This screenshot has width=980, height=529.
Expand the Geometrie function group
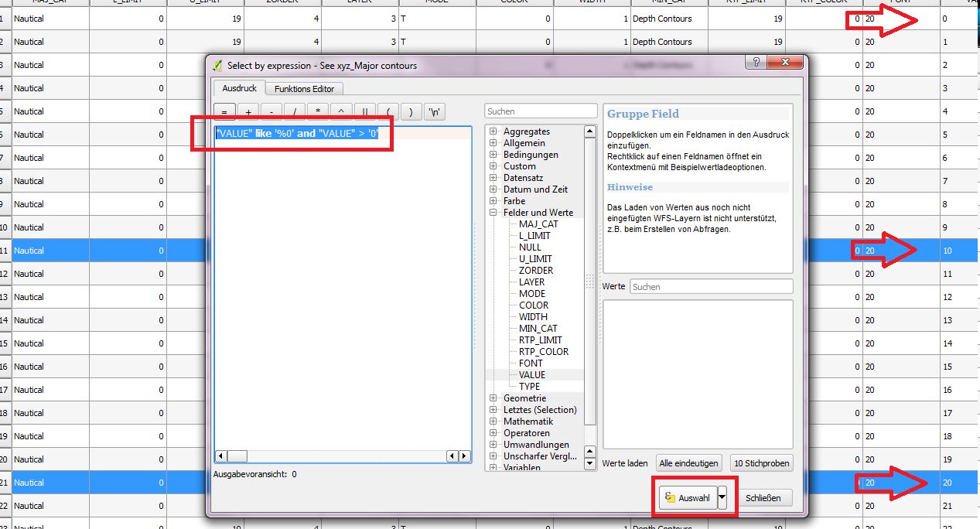(x=493, y=398)
